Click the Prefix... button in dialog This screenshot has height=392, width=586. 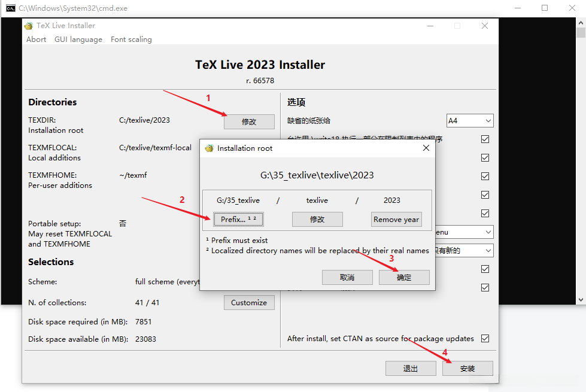(238, 220)
